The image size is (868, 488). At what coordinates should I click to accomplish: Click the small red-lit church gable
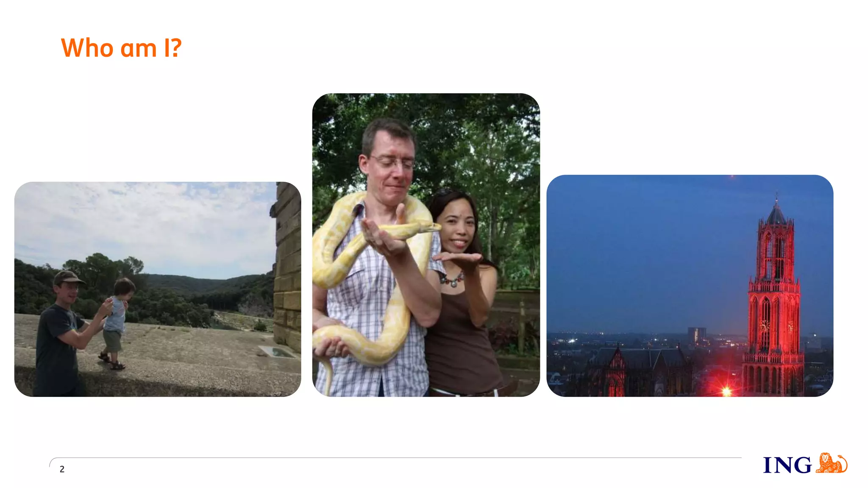(x=616, y=373)
